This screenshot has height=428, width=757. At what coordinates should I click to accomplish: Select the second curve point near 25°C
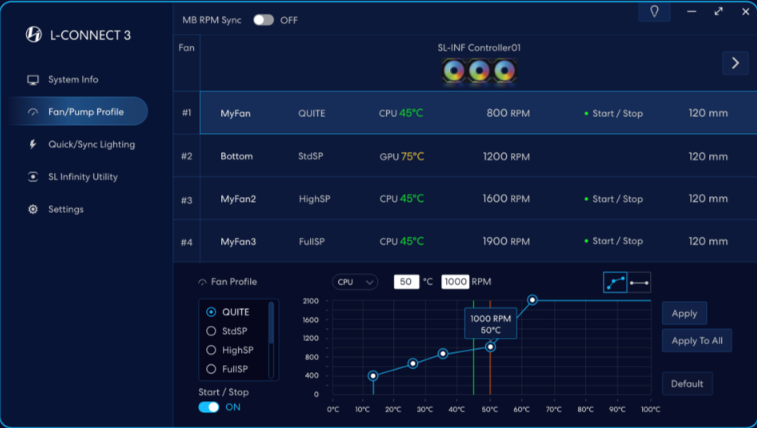point(412,363)
